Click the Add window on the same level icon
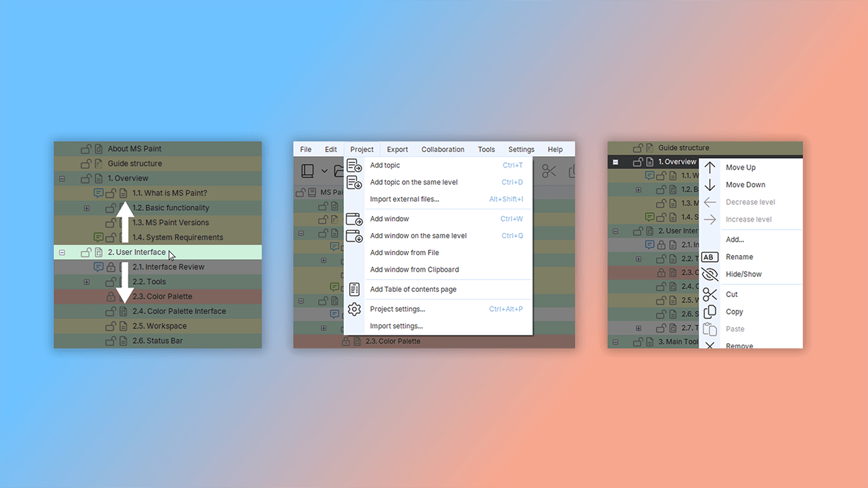Screen dimensions: 868x488 tap(354, 236)
